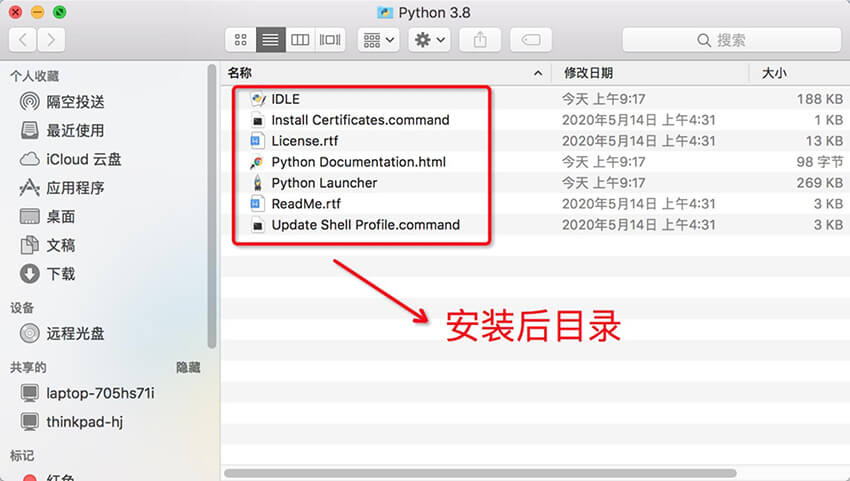Click the 今天 上午9:17 date of IDLE
Viewport: 850px width, 481px height.
pos(603,99)
